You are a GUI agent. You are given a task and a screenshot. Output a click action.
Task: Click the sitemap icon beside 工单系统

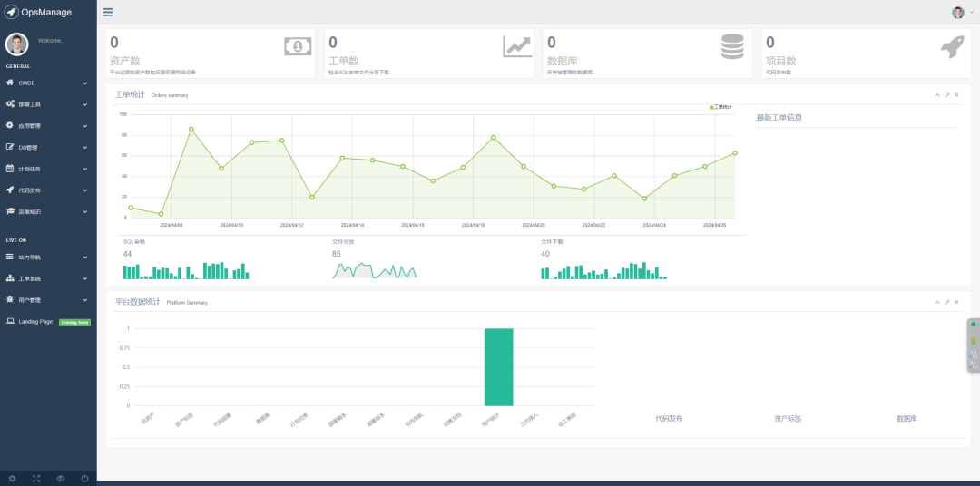click(x=10, y=278)
